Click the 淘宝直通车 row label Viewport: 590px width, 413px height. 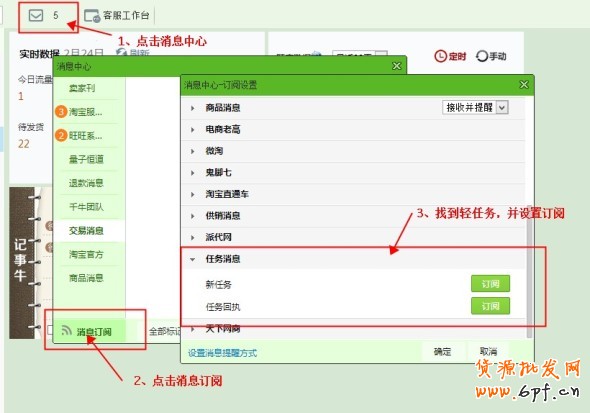click(x=227, y=194)
